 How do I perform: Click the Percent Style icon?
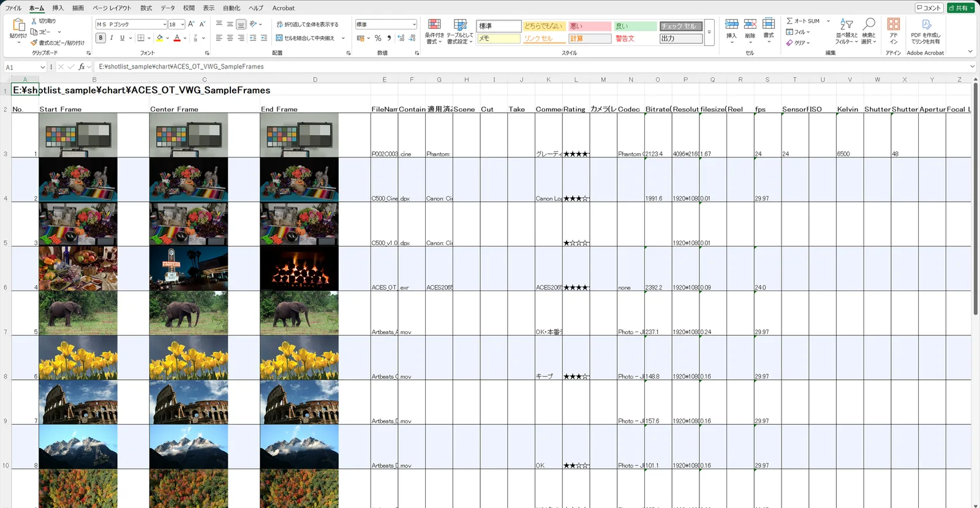[378, 38]
